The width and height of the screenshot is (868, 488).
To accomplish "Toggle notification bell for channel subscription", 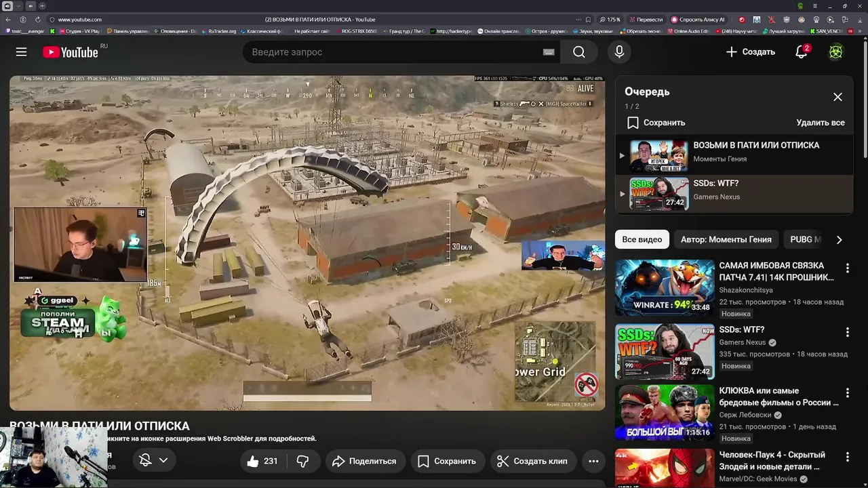I will coord(145,460).
